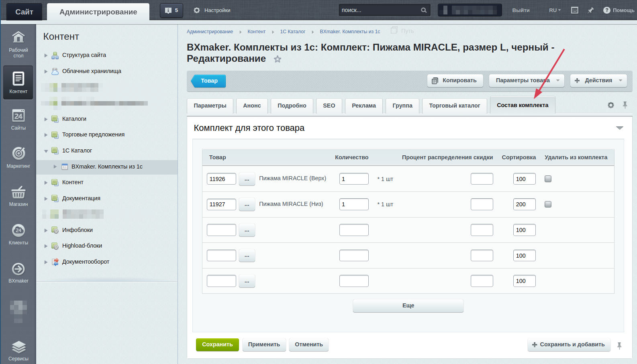This screenshot has width=637, height=364.
Task: Click the quantity field for product 11926
Action: (354, 179)
